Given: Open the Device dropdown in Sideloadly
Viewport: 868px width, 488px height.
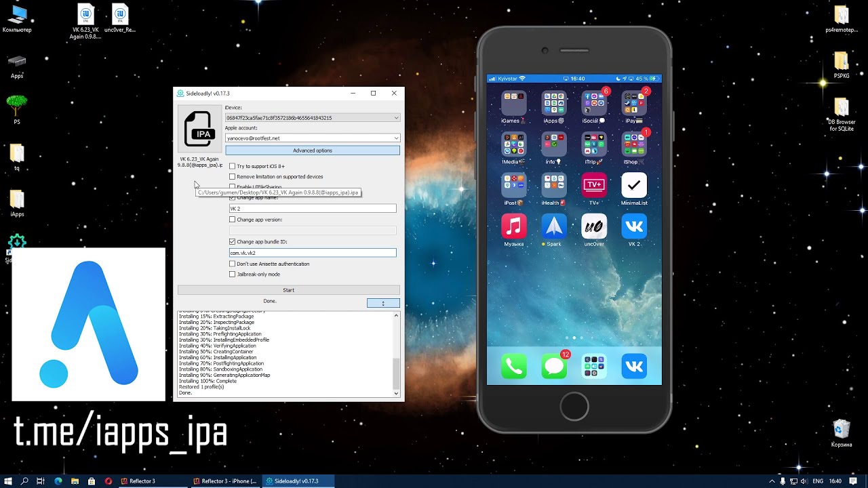Looking at the screenshot, I should pos(313,118).
